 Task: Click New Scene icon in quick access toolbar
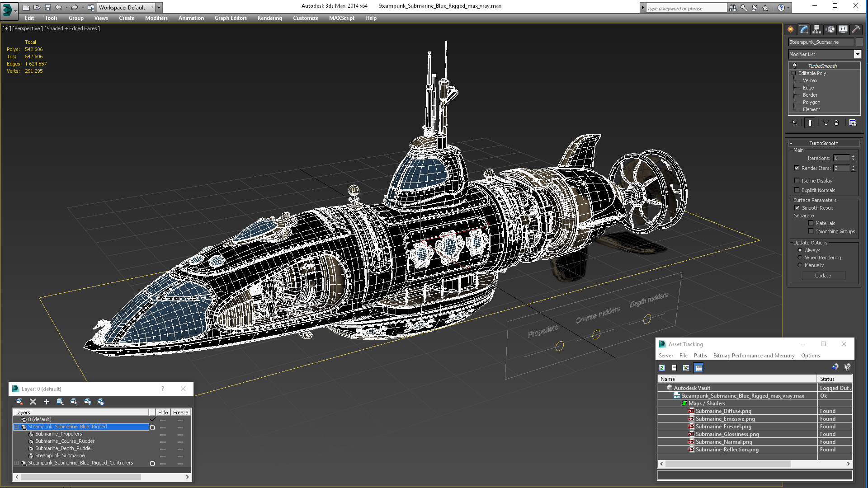(x=26, y=7)
